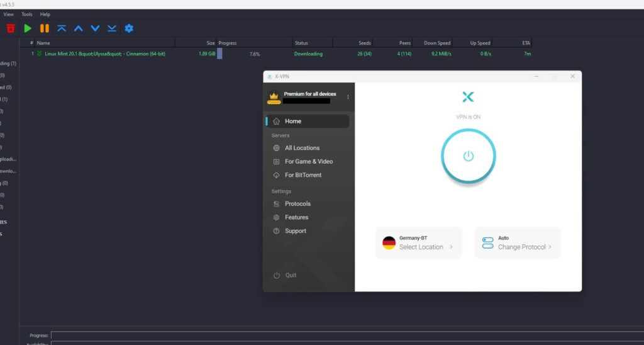Click the Home house icon
Screen dimensions: 644x345
pos(277,122)
